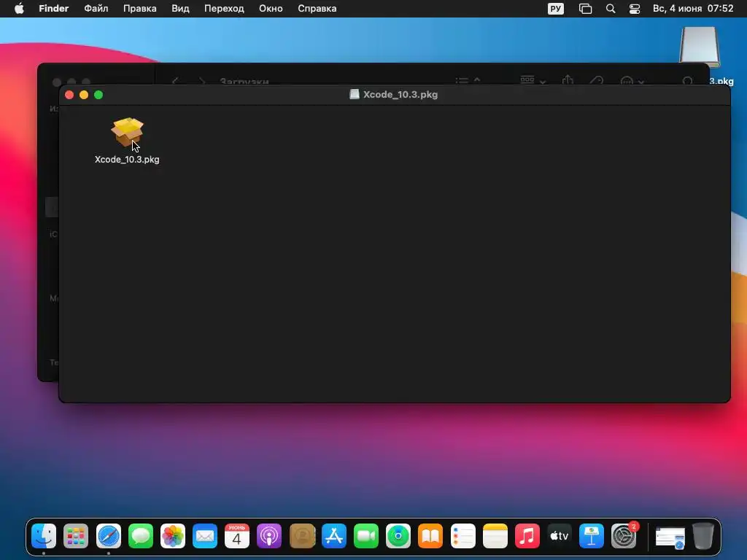Open the Файл menu
747x560 pixels.
click(96, 9)
